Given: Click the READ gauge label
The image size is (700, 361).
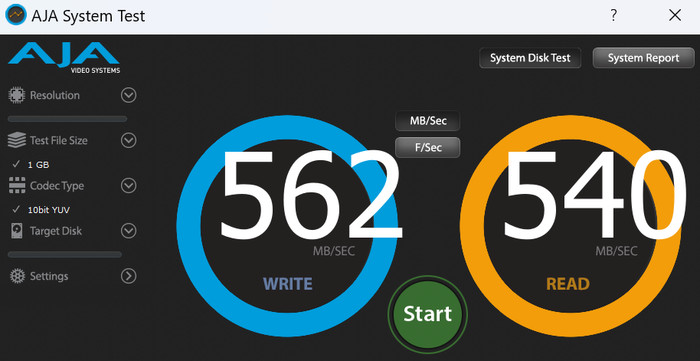Looking at the screenshot, I should pos(568,284).
